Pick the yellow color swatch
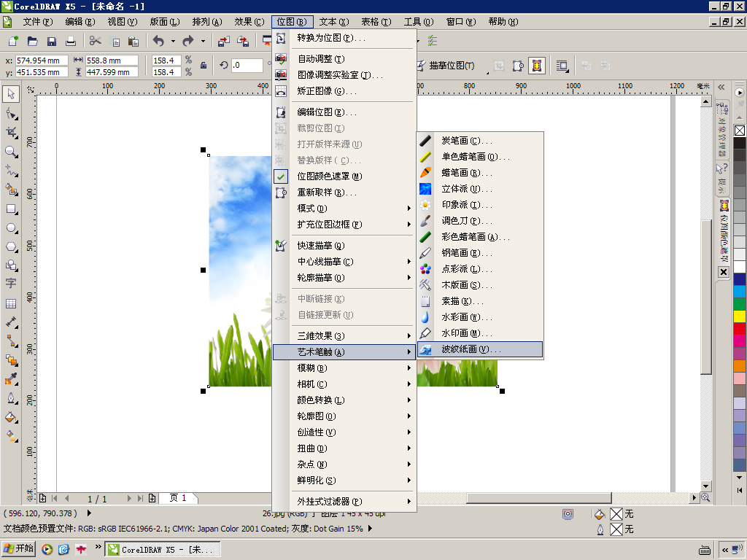747x560 pixels. [x=740, y=316]
